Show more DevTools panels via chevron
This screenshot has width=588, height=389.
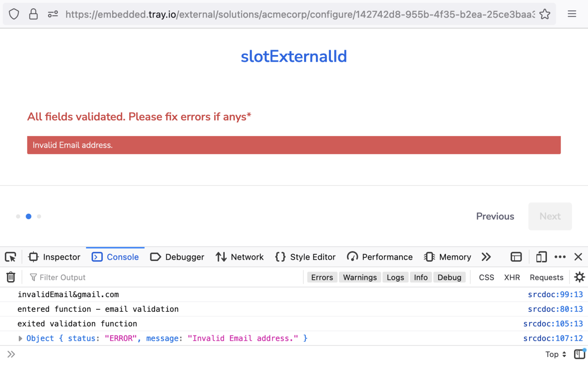tap(486, 256)
